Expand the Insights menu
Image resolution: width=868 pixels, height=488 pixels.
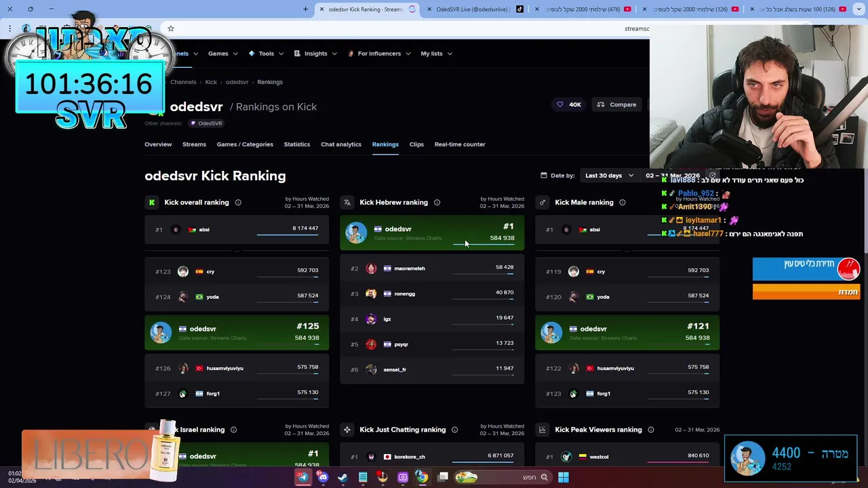point(315,54)
